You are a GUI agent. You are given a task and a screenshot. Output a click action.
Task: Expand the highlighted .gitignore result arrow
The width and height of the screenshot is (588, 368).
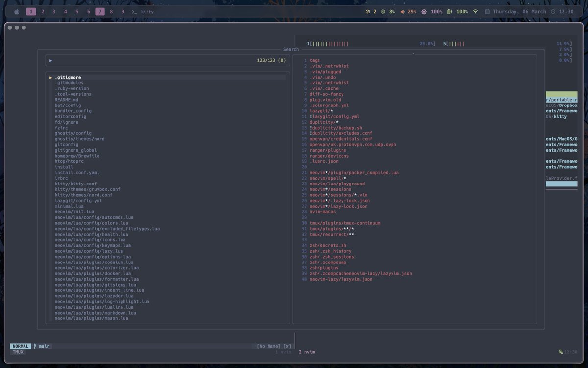coord(50,77)
